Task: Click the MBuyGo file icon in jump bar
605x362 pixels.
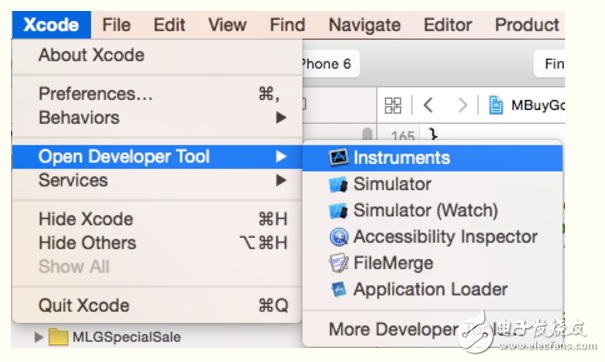Action: pos(496,105)
